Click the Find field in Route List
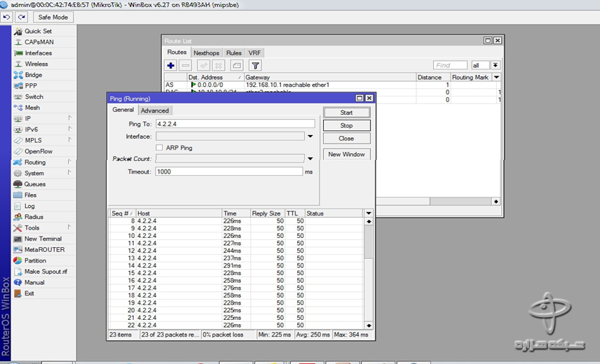The width and height of the screenshot is (600, 364). (450, 65)
